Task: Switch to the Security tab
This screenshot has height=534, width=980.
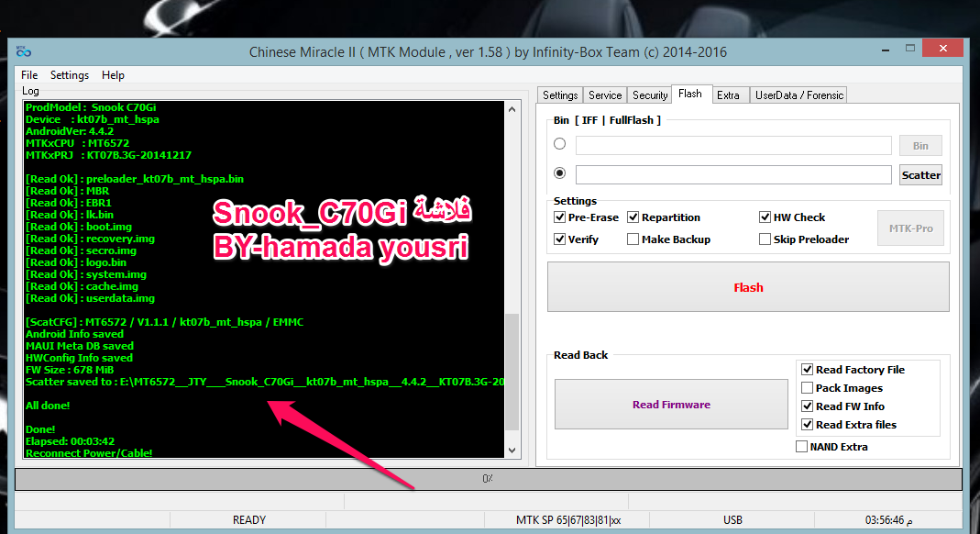Action: [650, 95]
